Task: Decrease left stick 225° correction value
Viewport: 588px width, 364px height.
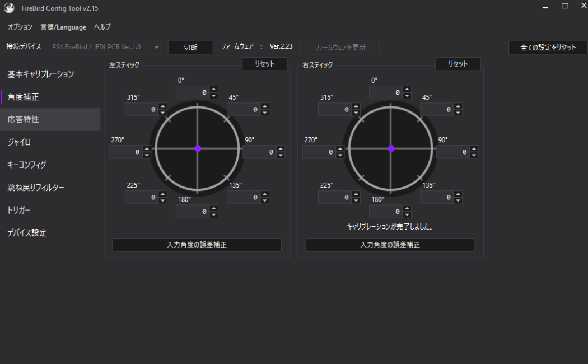Action: (x=162, y=200)
